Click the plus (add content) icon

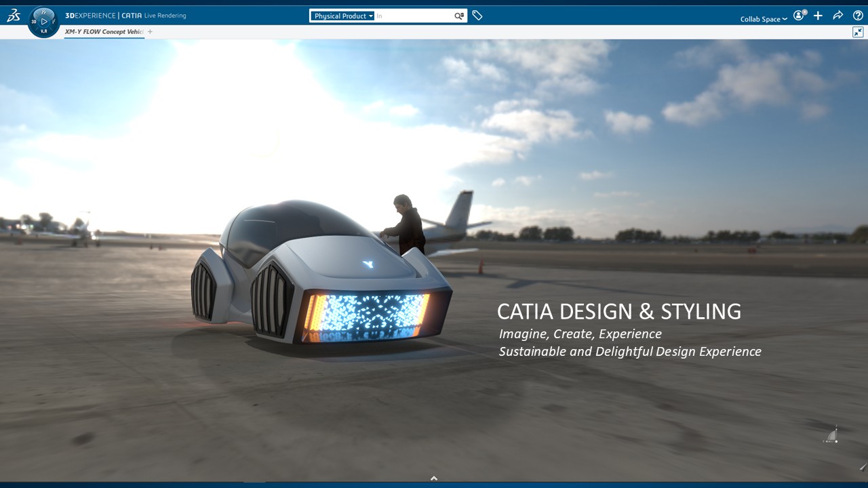(818, 16)
